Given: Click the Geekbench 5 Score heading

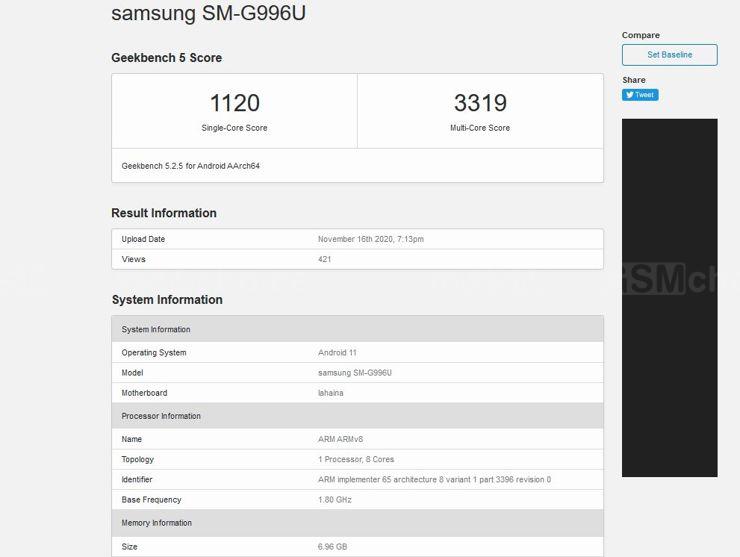Looking at the screenshot, I should click(x=167, y=58).
